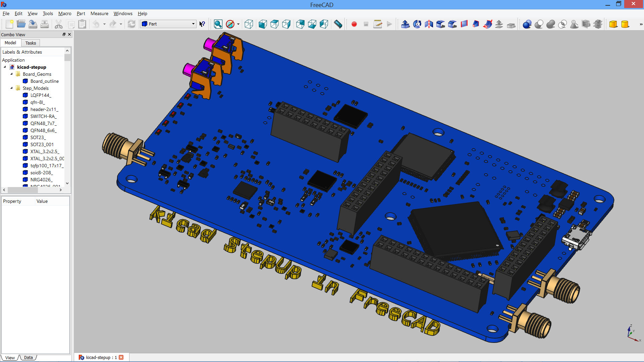Click the Draw Style icon in toolbar
Screen dimensions: 644x362
pyautogui.click(x=230, y=24)
